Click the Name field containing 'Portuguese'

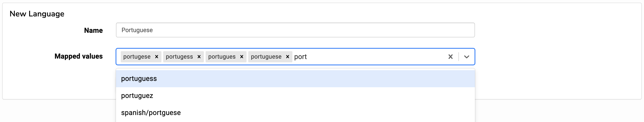pos(295,30)
